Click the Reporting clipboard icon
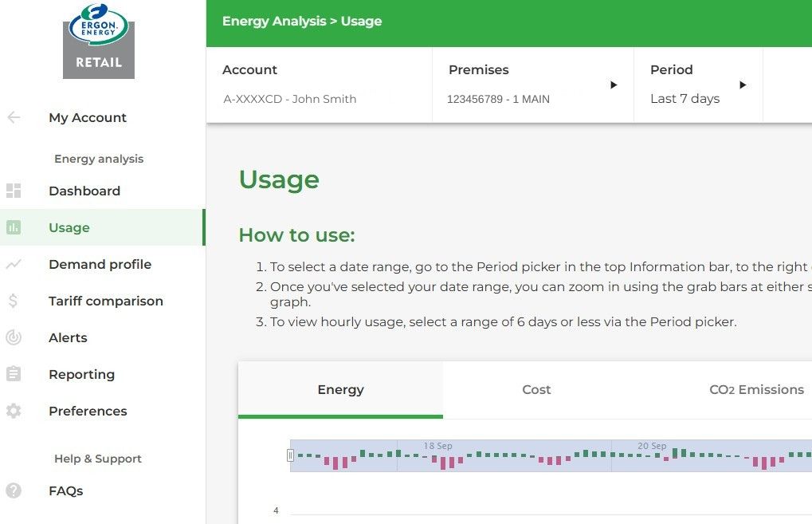 (x=13, y=374)
